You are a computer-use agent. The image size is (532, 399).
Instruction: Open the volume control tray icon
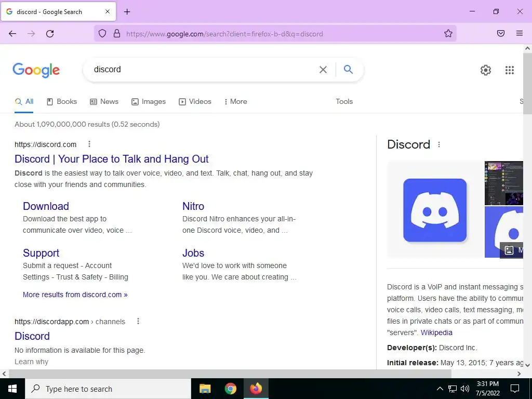click(x=465, y=389)
